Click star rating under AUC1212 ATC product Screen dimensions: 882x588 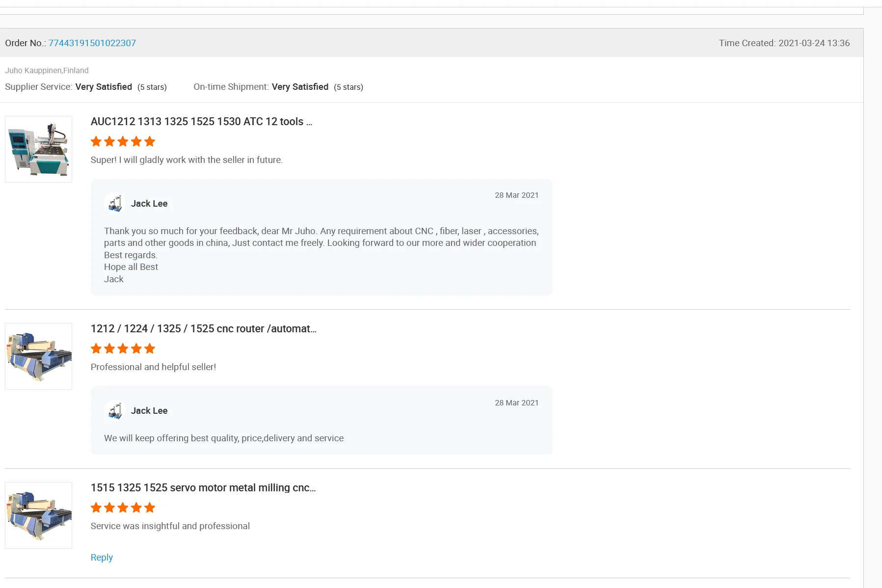pos(123,142)
